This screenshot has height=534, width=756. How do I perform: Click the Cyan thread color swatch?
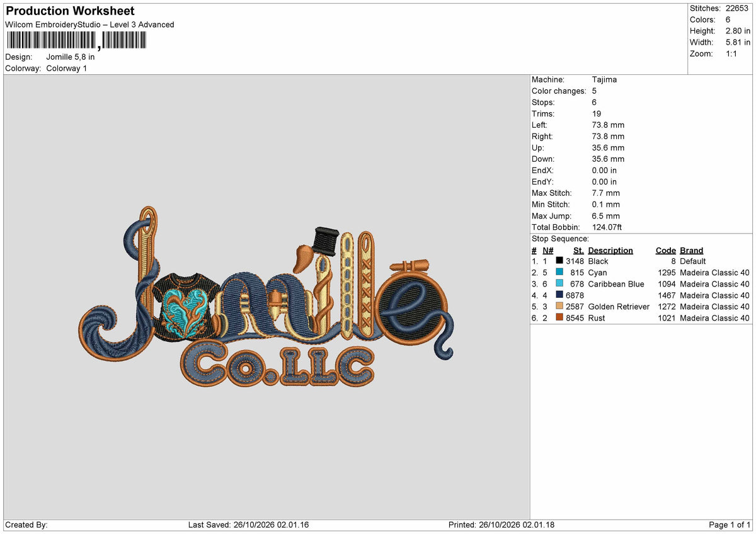559,272
